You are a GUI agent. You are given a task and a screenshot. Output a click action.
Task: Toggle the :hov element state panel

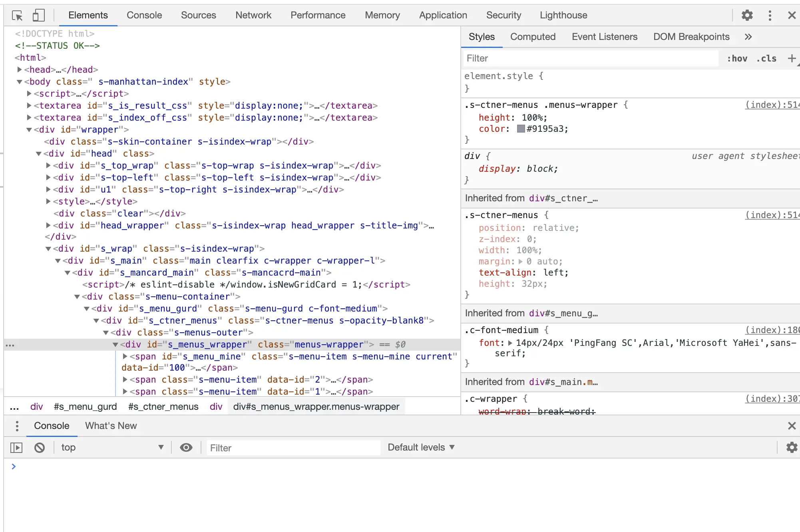(x=737, y=58)
